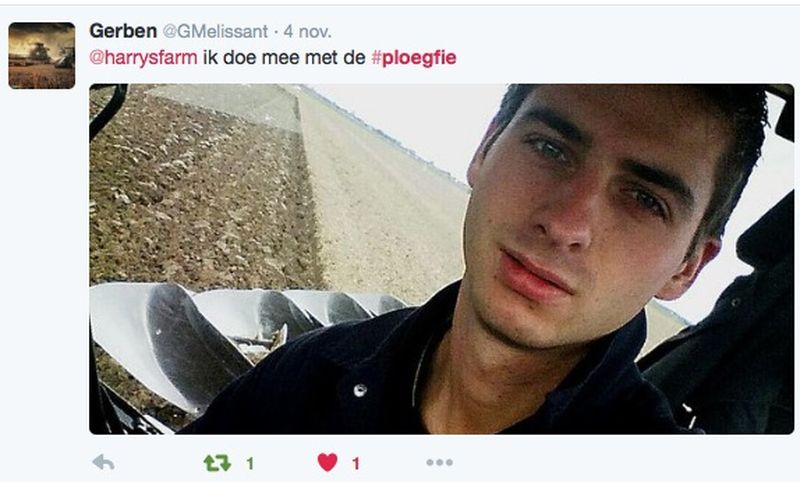Open the #ploegfie hashtag

tap(414, 58)
